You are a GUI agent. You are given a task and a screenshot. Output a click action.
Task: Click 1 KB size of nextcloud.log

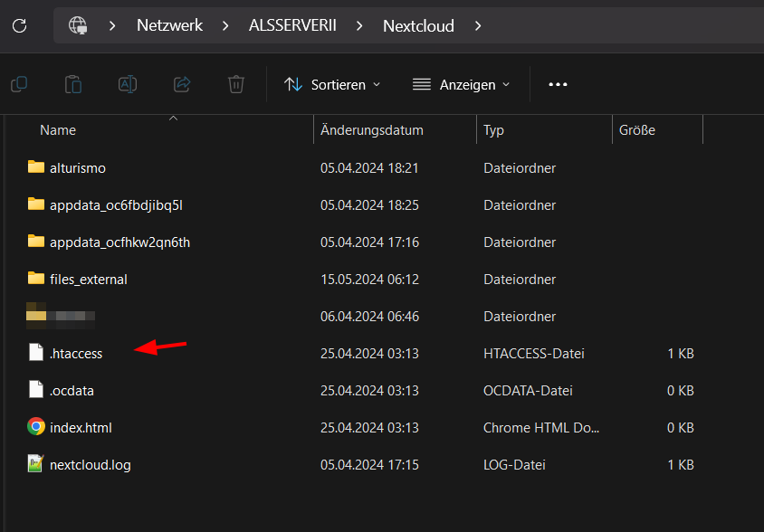click(680, 464)
